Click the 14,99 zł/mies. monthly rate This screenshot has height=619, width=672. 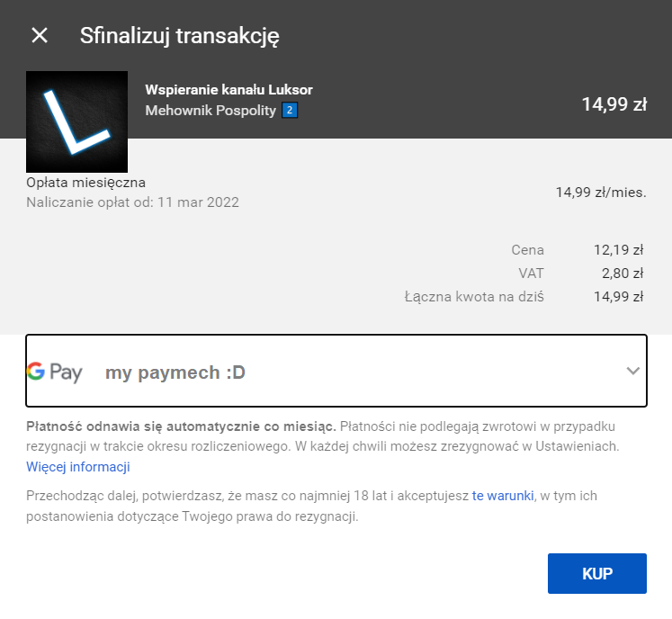600,193
